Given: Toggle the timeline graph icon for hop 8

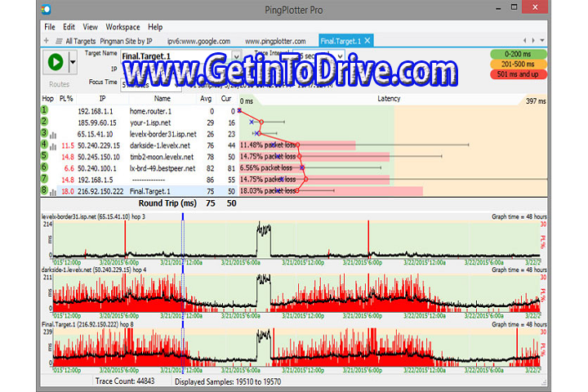Looking at the screenshot, I should (53, 193).
